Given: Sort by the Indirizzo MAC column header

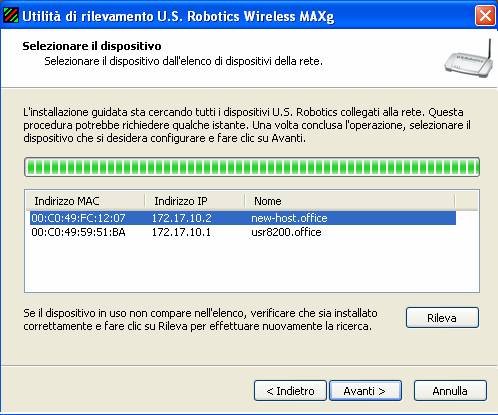Looking at the screenshot, I should [85, 201].
